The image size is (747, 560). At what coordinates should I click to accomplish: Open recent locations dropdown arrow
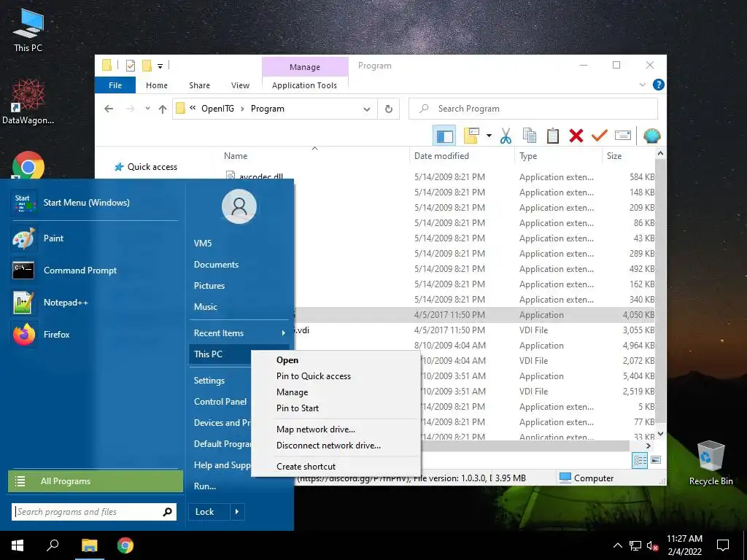[x=147, y=109]
